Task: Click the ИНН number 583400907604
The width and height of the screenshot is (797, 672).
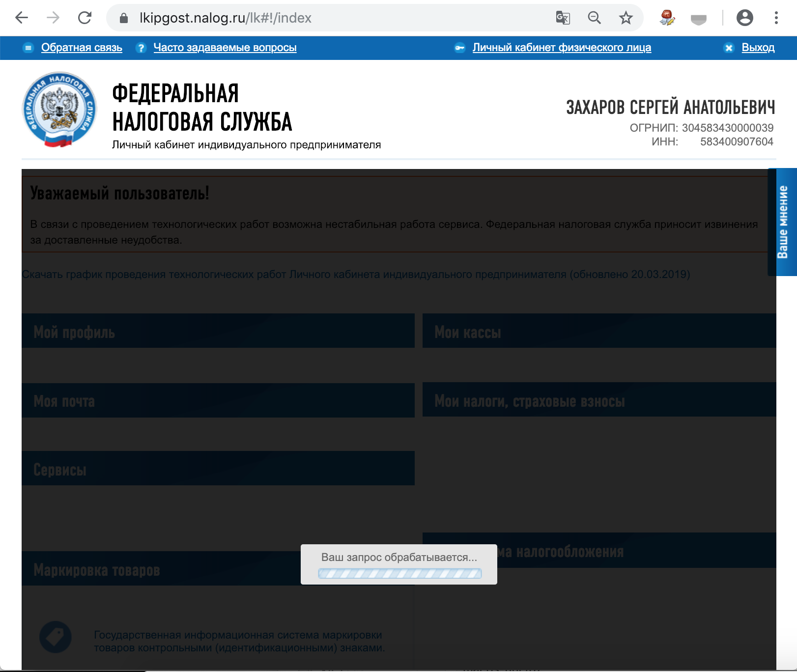Action: pyautogui.click(x=737, y=141)
